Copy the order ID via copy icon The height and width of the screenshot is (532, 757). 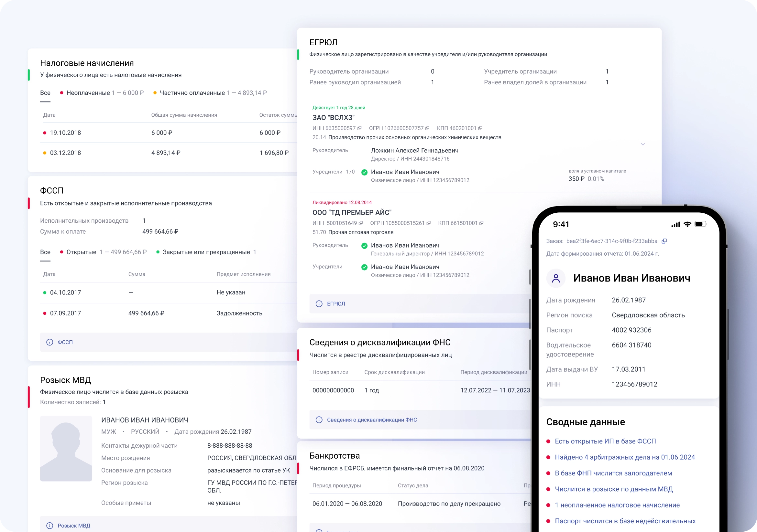664,241
